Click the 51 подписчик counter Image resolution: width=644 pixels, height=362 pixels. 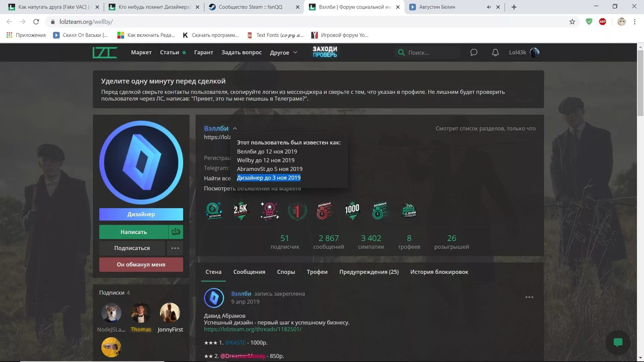[x=285, y=242]
